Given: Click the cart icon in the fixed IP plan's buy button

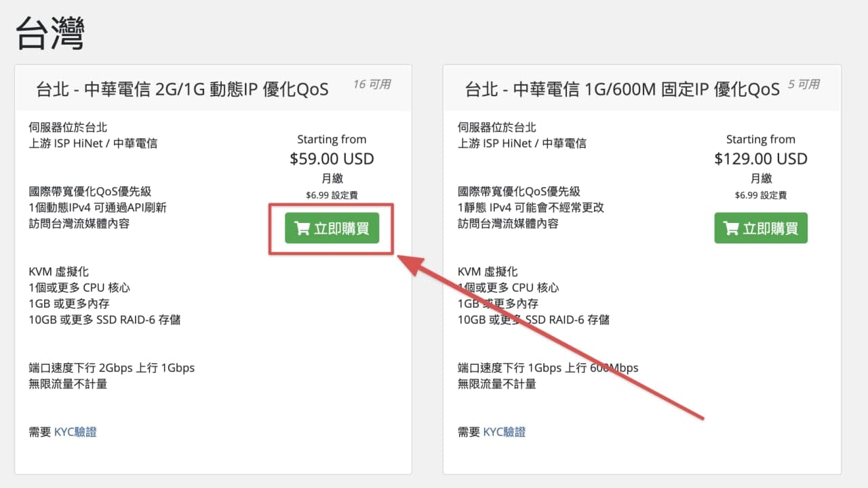Looking at the screenshot, I should (731, 228).
